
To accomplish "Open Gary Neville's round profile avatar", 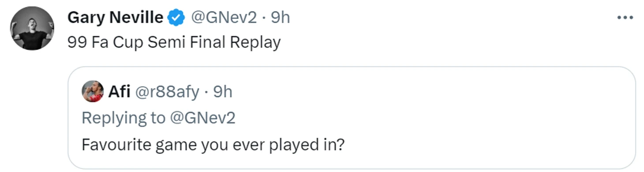I will [32, 28].
